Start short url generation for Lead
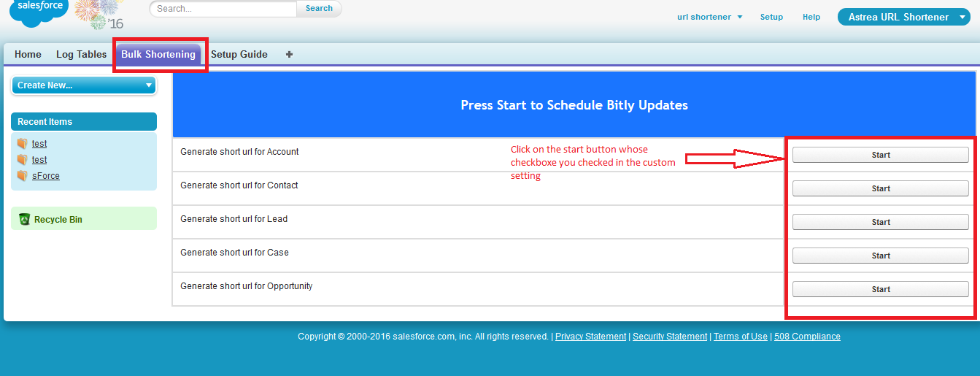 [880, 222]
